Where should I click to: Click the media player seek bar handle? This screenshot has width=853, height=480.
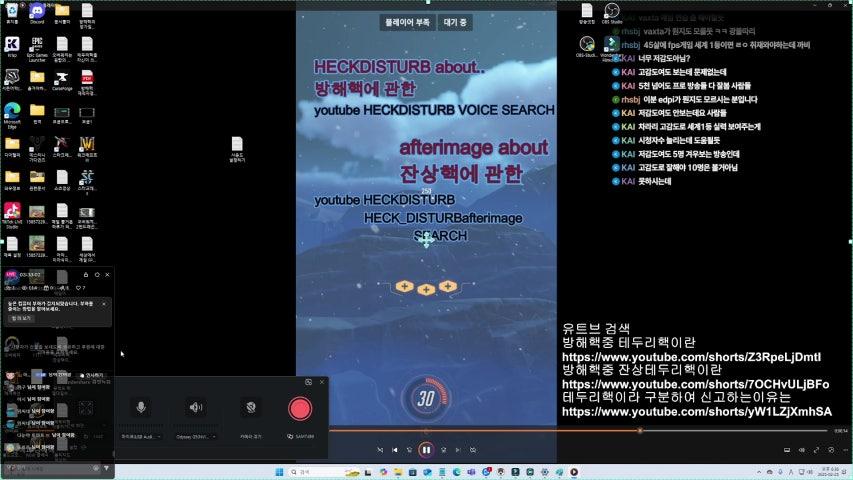[x=640, y=430]
